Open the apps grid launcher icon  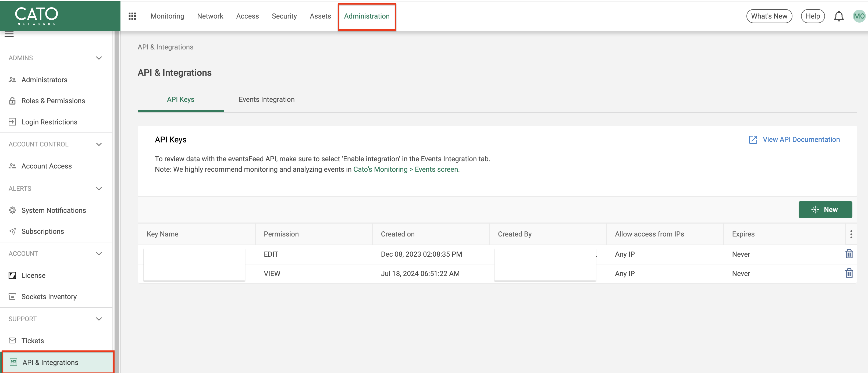[x=132, y=16]
